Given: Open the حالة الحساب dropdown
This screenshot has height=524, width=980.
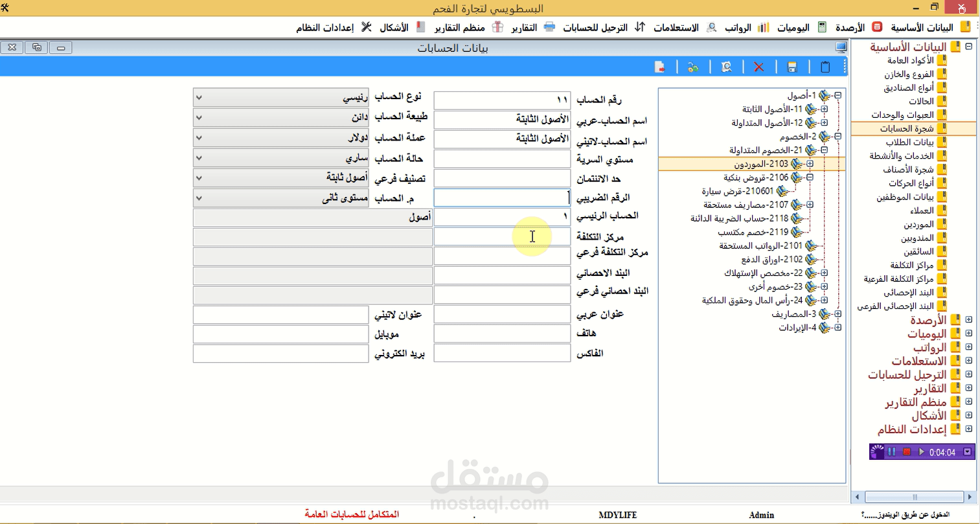Looking at the screenshot, I should (x=280, y=158).
